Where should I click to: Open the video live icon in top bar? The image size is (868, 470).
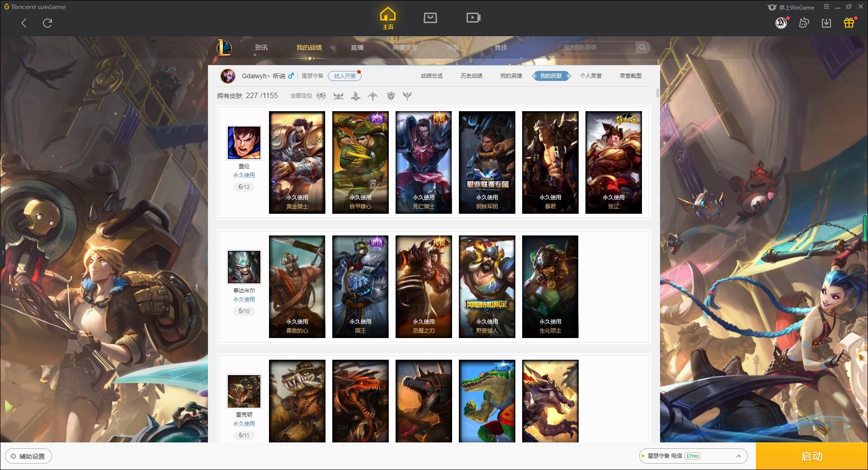coord(473,18)
